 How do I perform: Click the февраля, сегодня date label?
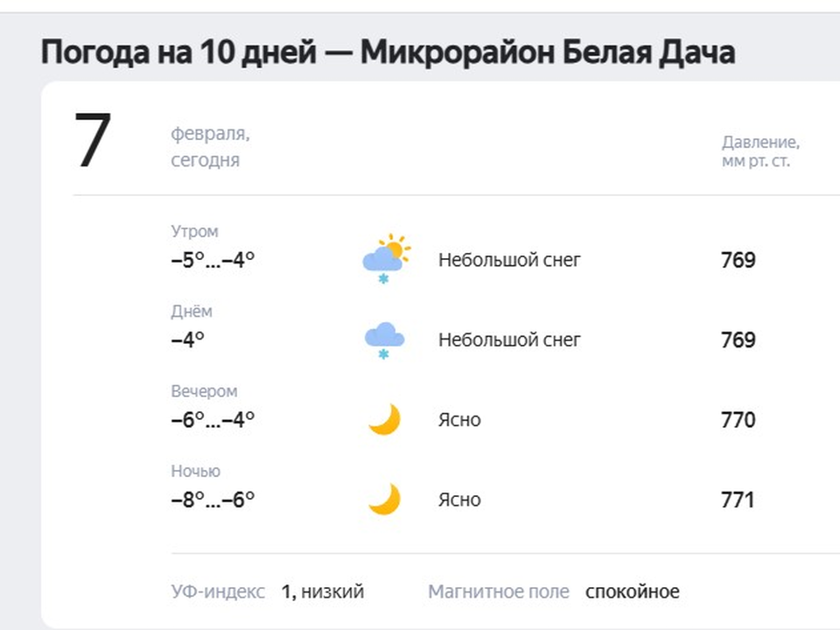coord(211,147)
